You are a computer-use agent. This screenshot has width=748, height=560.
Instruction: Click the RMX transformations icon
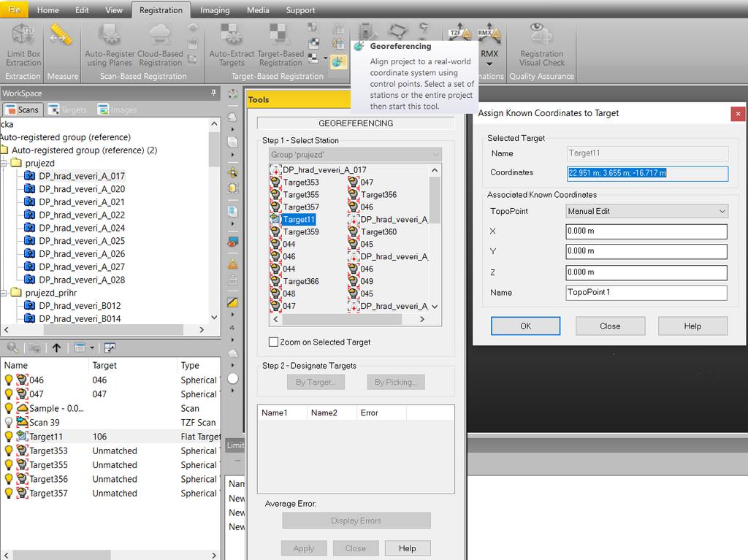coord(489,33)
